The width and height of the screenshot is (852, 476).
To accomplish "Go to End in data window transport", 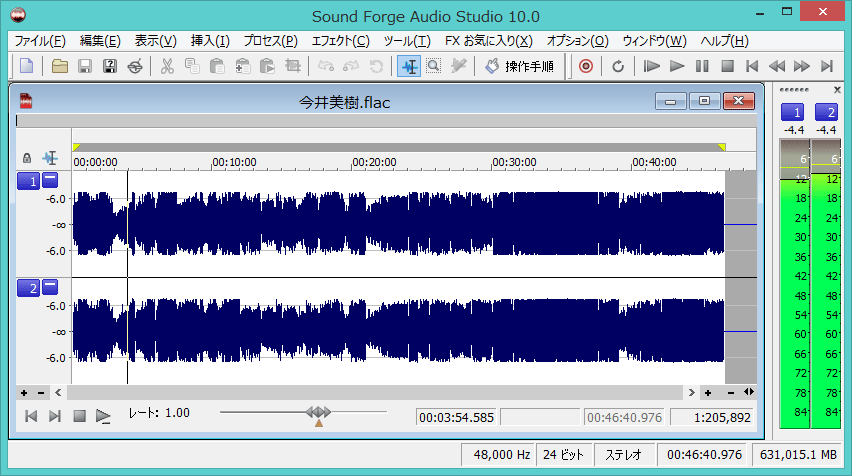I will pos(55,416).
